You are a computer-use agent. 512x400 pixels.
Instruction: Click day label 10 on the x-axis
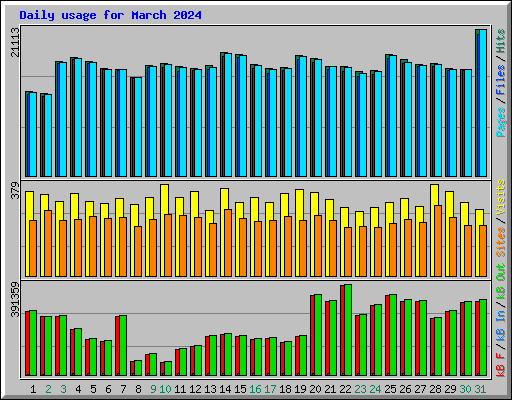pos(165,389)
